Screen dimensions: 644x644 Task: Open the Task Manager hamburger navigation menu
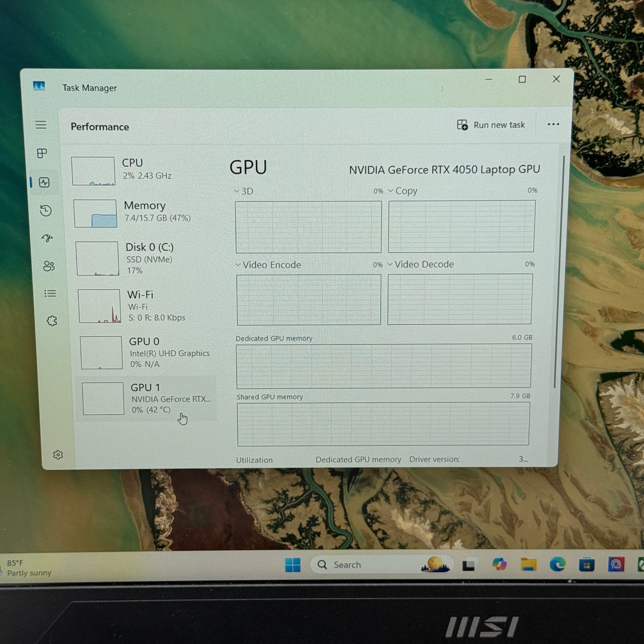tap(41, 125)
